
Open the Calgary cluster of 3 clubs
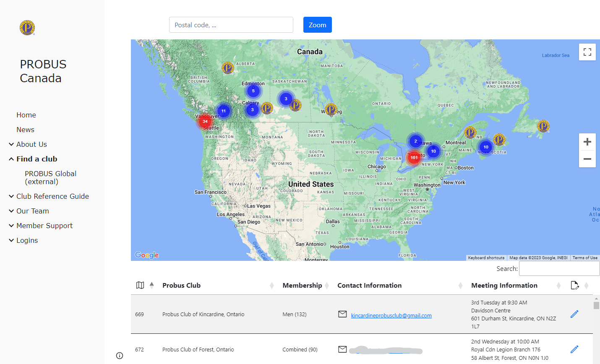[x=252, y=110]
